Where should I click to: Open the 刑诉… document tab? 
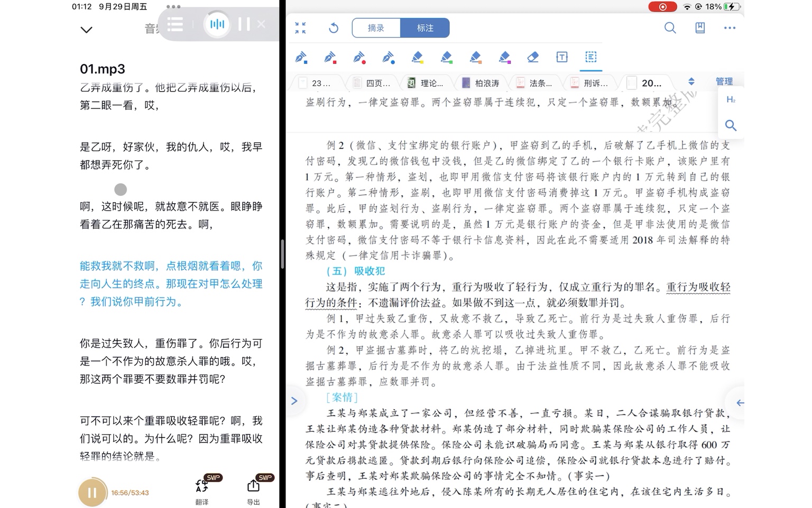click(x=590, y=83)
